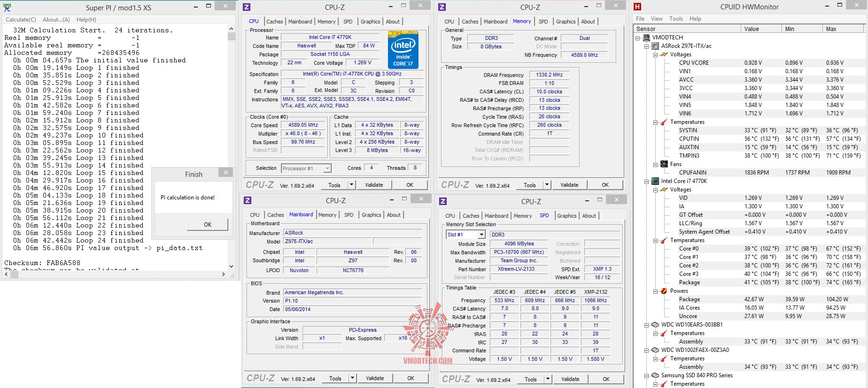The height and width of the screenshot is (388, 868).
Task: Click the flame icon beside Powers
Action: coord(664,291)
